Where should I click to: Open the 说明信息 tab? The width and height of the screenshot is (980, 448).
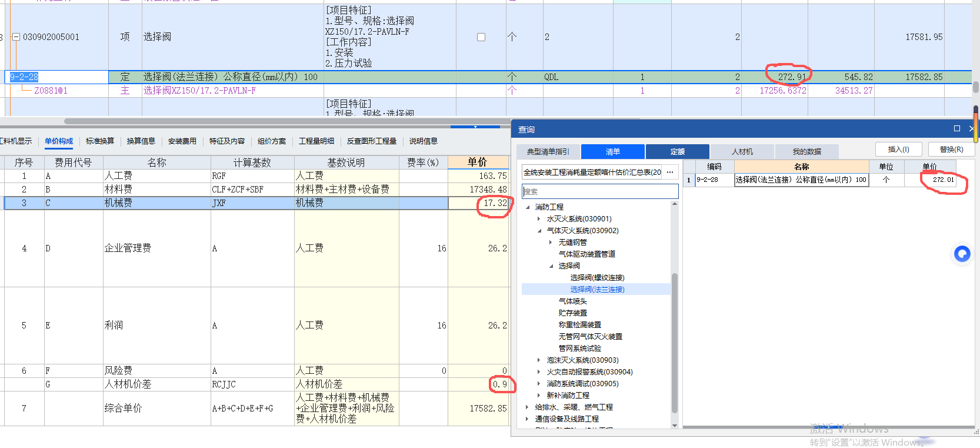(424, 141)
